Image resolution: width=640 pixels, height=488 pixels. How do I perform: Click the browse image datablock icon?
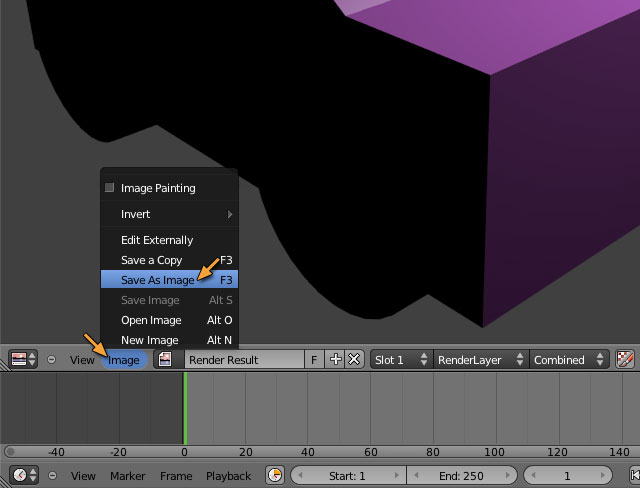[x=166, y=359]
